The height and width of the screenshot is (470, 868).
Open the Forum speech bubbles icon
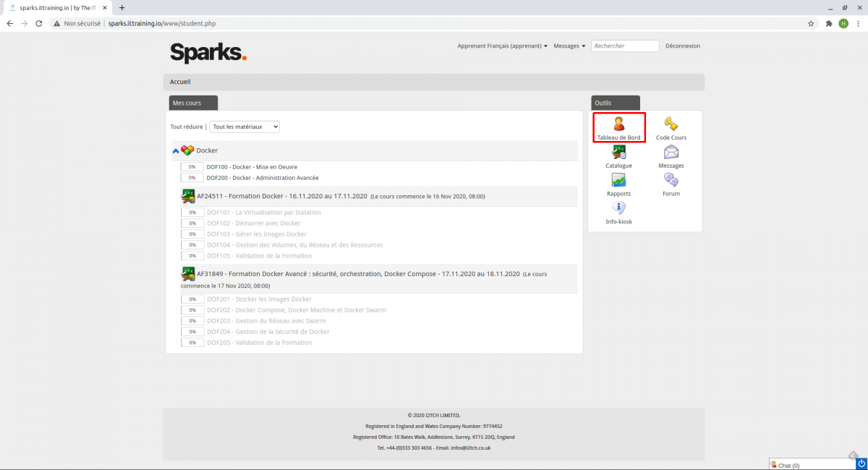(671, 180)
